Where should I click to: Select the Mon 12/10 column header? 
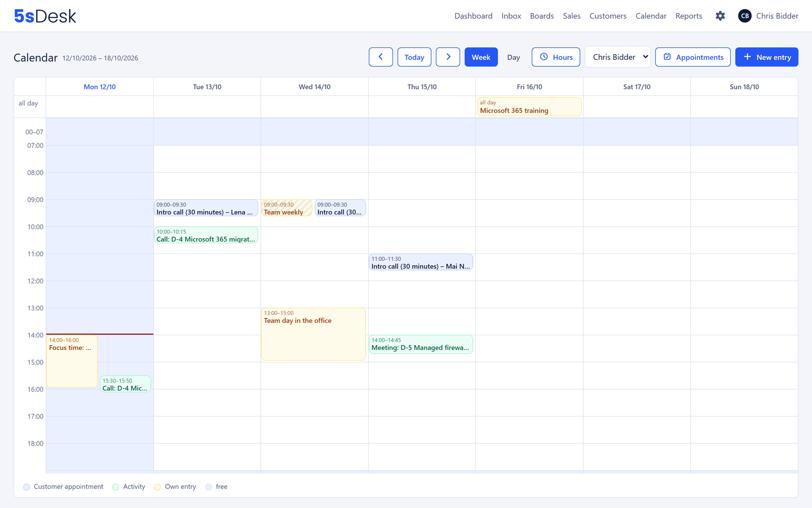click(100, 87)
